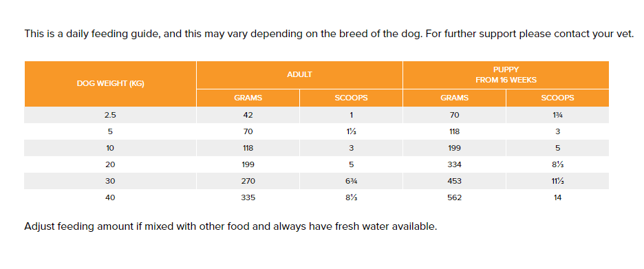The image size is (644, 269).
Task: Click the GRAMS subheader under ADULT
Action: coord(248,98)
